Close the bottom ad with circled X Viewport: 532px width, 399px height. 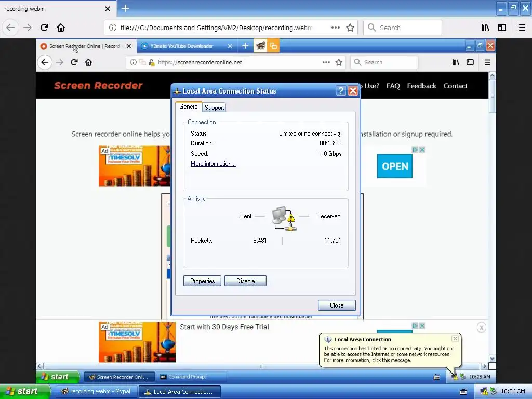point(482,327)
